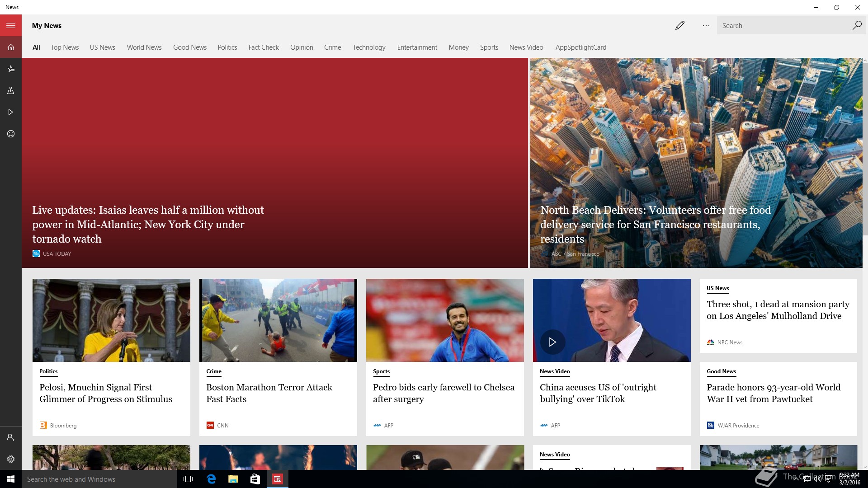Click the Politics category label on Pelosi card
The width and height of the screenshot is (868, 488).
tap(48, 371)
